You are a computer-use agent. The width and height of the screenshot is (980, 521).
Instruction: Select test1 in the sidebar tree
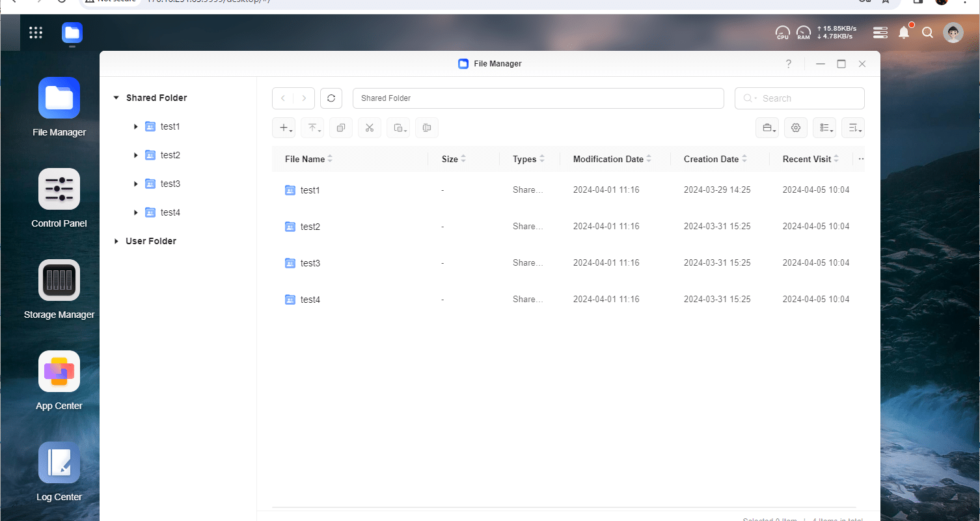[170, 126]
